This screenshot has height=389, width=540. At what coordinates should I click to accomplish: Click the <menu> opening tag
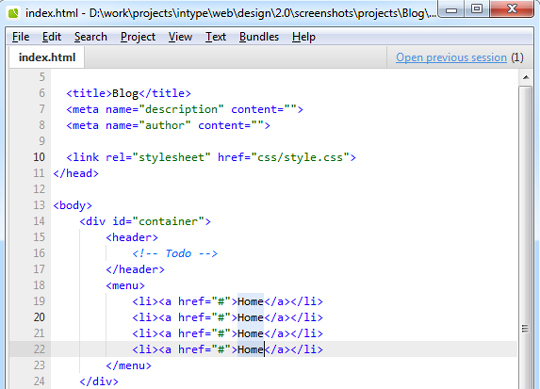[x=125, y=285]
